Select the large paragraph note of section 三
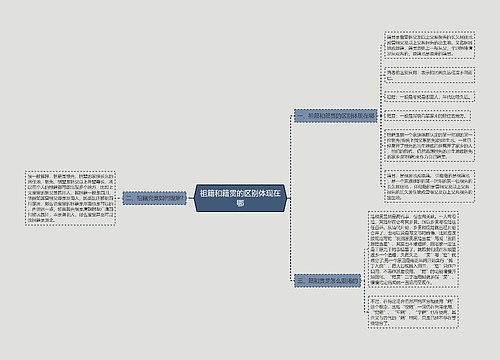This screenshot has height=360, width=500. (413, 249)
